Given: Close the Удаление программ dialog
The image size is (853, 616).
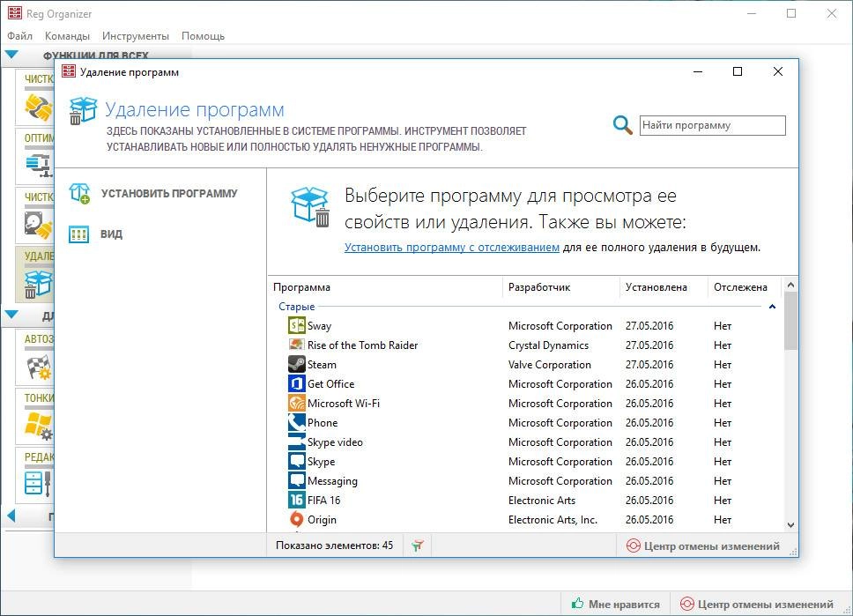Looking at the screenshot, I should (778, 72).
